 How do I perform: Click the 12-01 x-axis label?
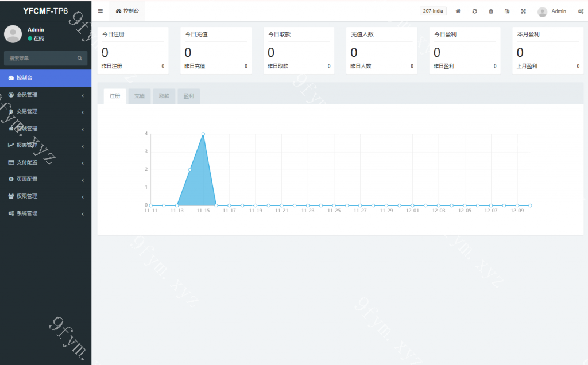[x=412, y=211]
